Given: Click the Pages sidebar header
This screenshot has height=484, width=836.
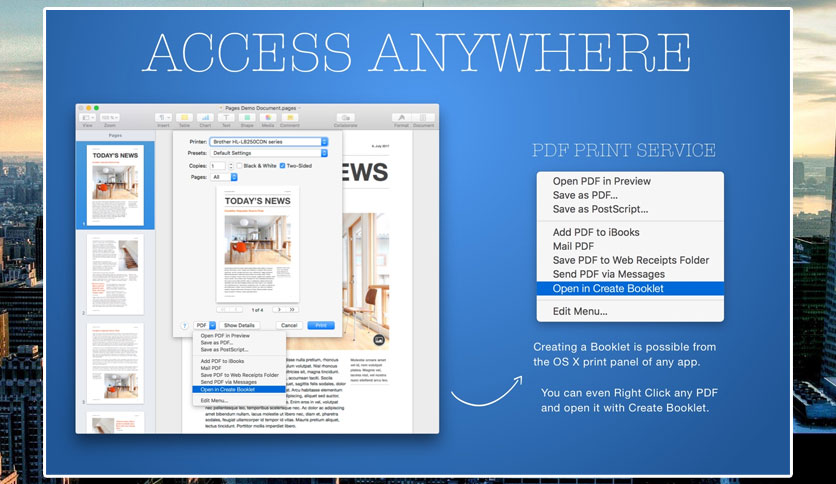Looking at the screenshot, I should tap(115, 135).
